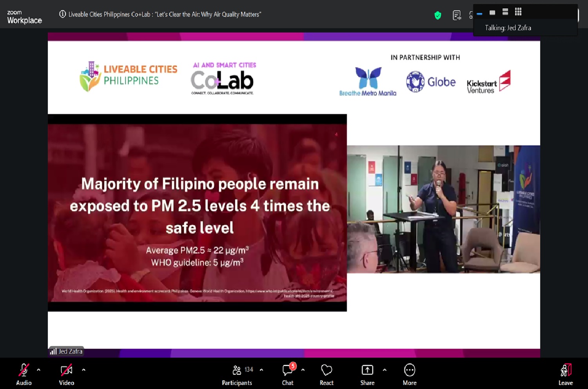The image size is (588, 389).
Task: Expand the participants options caret
Action: (261, 370)
